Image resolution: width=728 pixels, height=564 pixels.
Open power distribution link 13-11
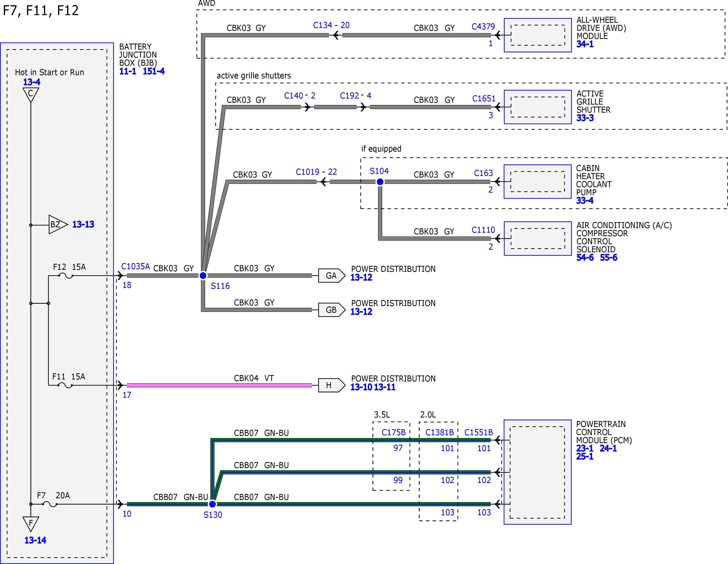(x=385, y=387)
